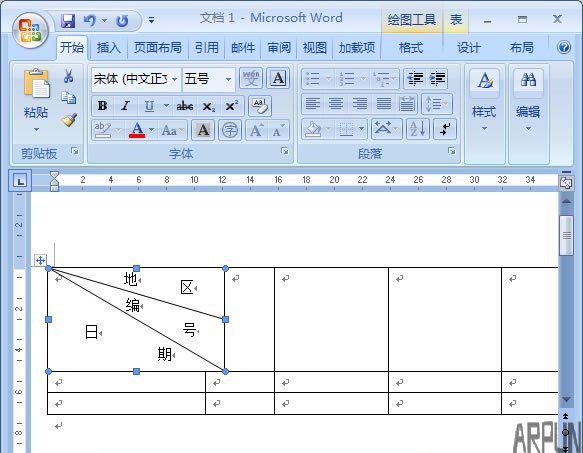The height and width of the screenshot is (453, 583).
Task: Toggle show/hide paragraph marks
Action: pyautogui.click(x=445, y=129)
